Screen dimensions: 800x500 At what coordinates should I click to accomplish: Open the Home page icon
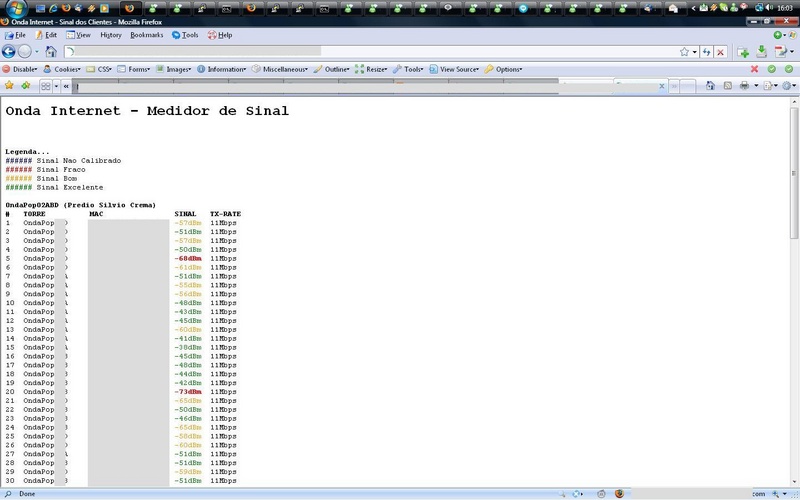pos(51,52)
